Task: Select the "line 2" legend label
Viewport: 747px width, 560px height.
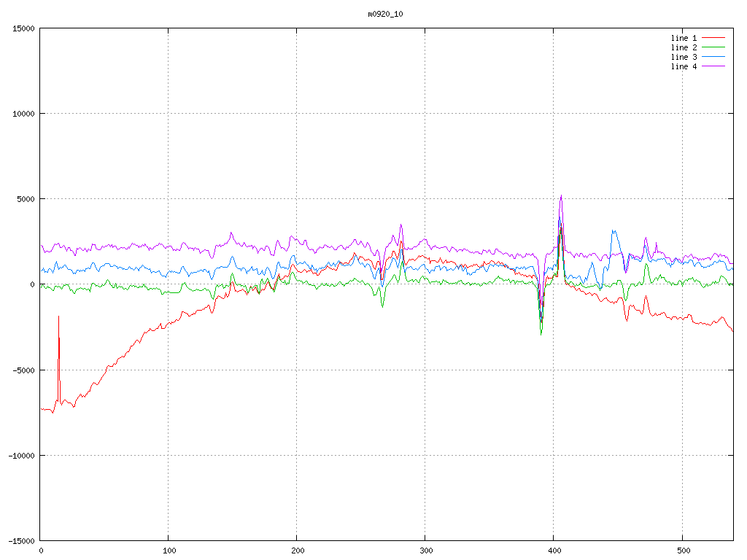Action: coord(684,47)
